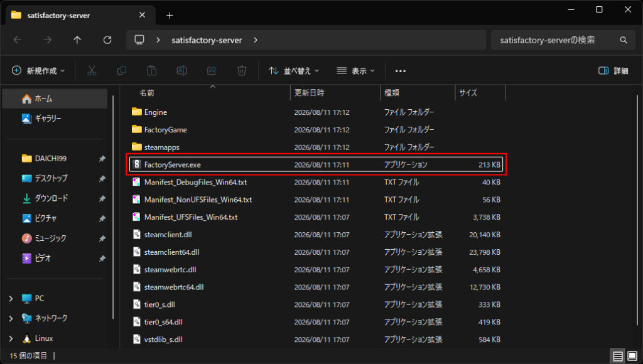Image resolution: width=643 pixels, height=364 pixels.
Task: Select the Manifest_DebugFiles_Win64.txt file icon
Action: 136,182
